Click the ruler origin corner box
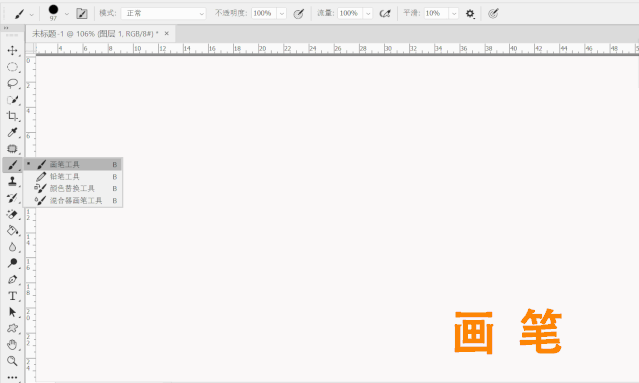Screen dimensions: 639x383 click(x=30, y=48)
